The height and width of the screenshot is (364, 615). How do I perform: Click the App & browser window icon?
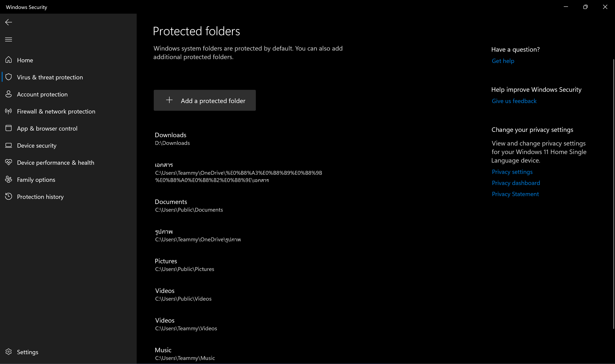9,128
